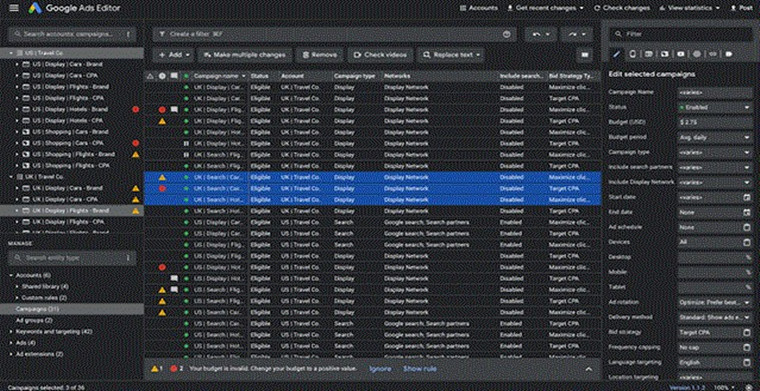The image size is (760, 391).
Task: Click the Post button
Action: click(x=742, y=8)
